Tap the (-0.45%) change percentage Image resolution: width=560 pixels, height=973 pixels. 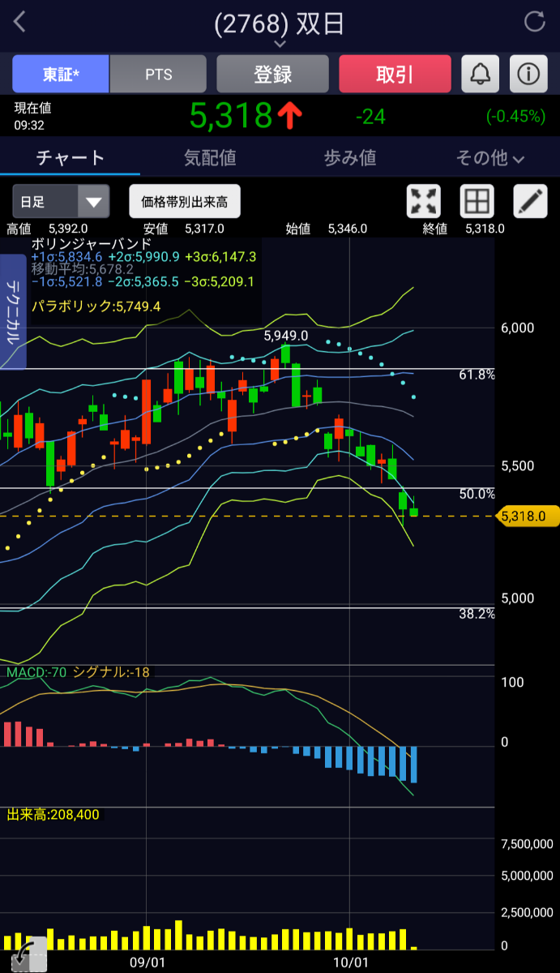515,117
